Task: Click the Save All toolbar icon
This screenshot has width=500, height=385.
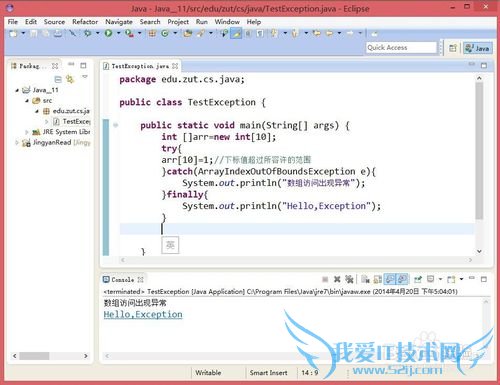Action: tap(45, 33)
